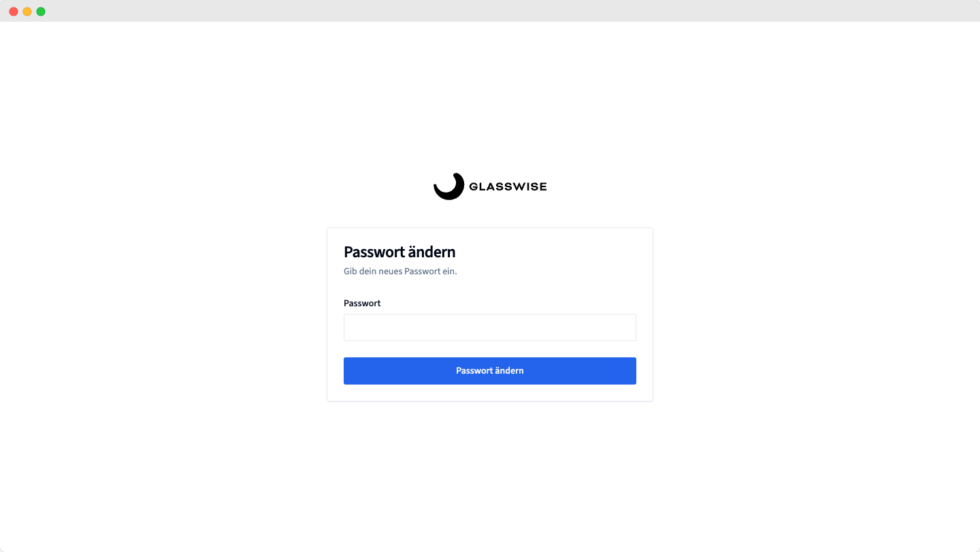Place cursor in the new password text box
The width and height of the screenshot is (980, 552).
pyautogui.click(x=490, y=327)
